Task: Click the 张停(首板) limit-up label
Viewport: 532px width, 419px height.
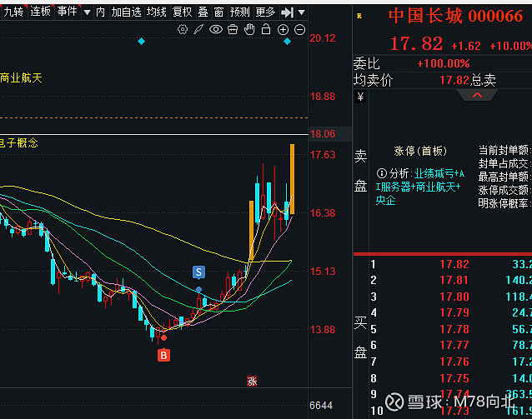Action: tap(420, 151)
